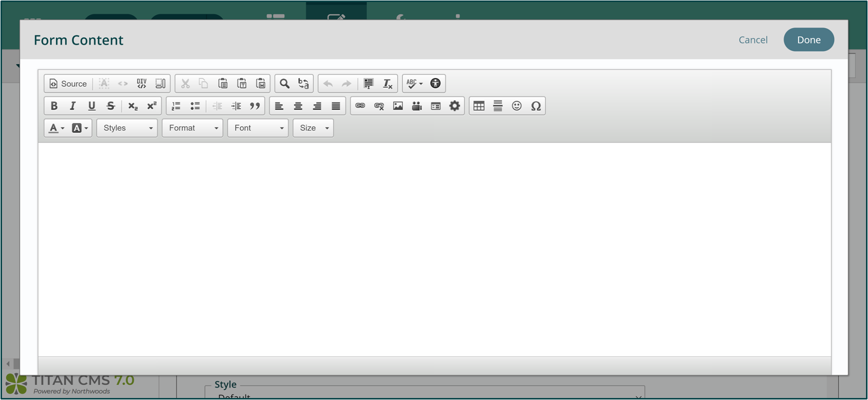Viewport: 868px width, 400px height.
Task: Open the Styles dropdown
Action: [127, 128]
